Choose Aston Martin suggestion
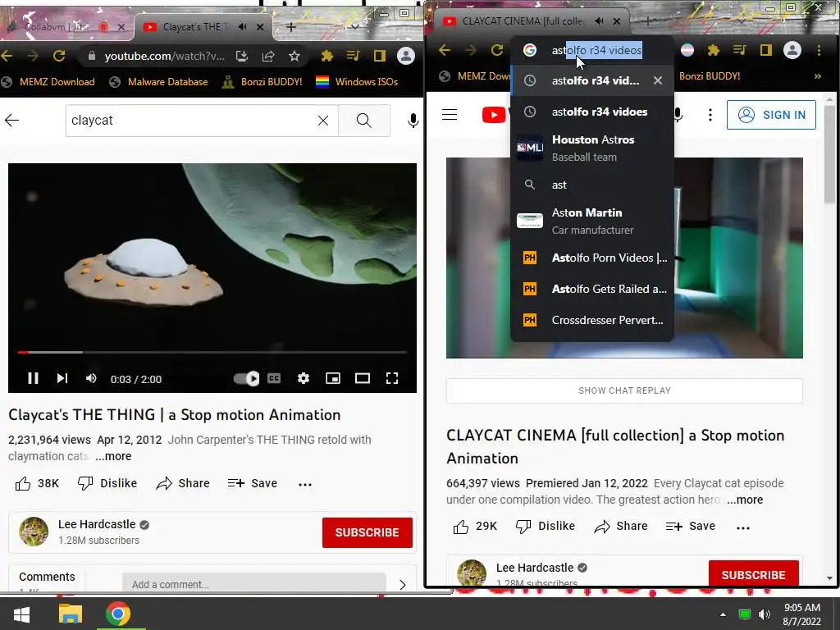The image size is (840, 630). tap(592, 221)
